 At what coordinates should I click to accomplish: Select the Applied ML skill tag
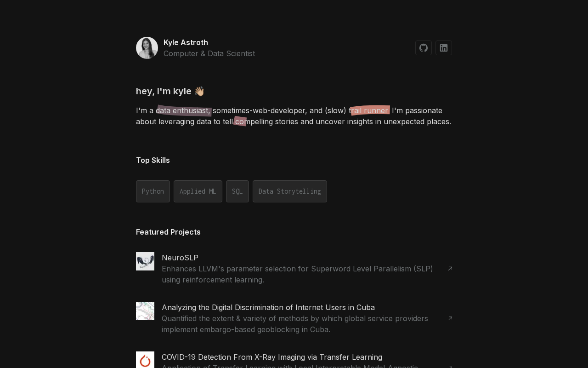point(198,191)
